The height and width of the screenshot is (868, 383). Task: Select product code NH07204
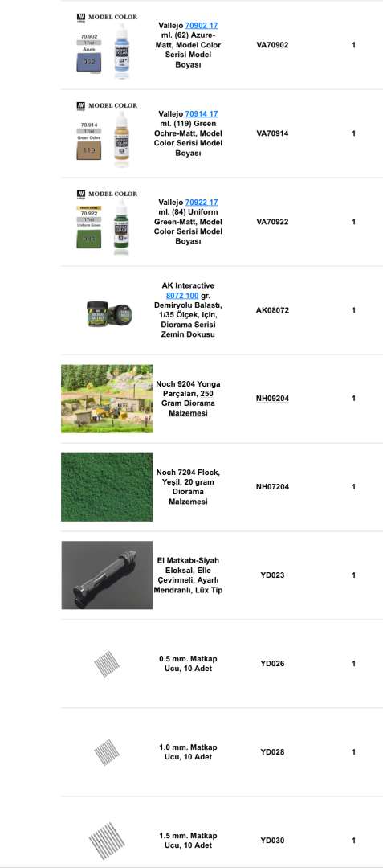pos(272,487)
